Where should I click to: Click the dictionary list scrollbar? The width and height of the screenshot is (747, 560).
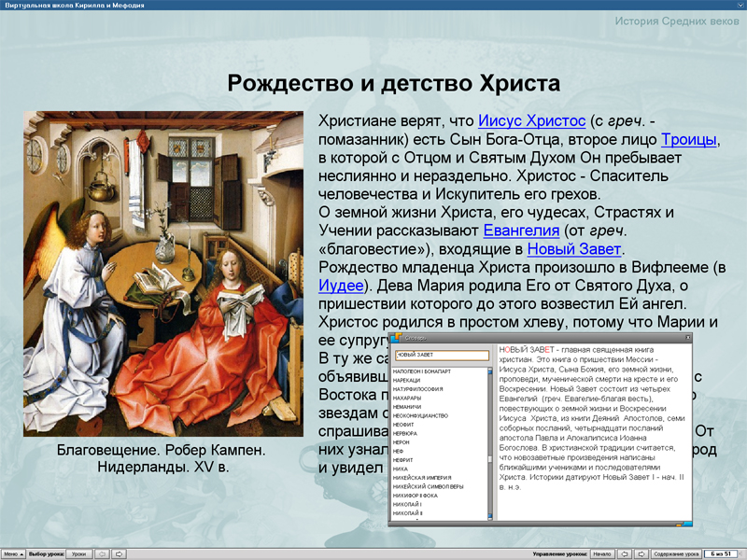(491, 443)
